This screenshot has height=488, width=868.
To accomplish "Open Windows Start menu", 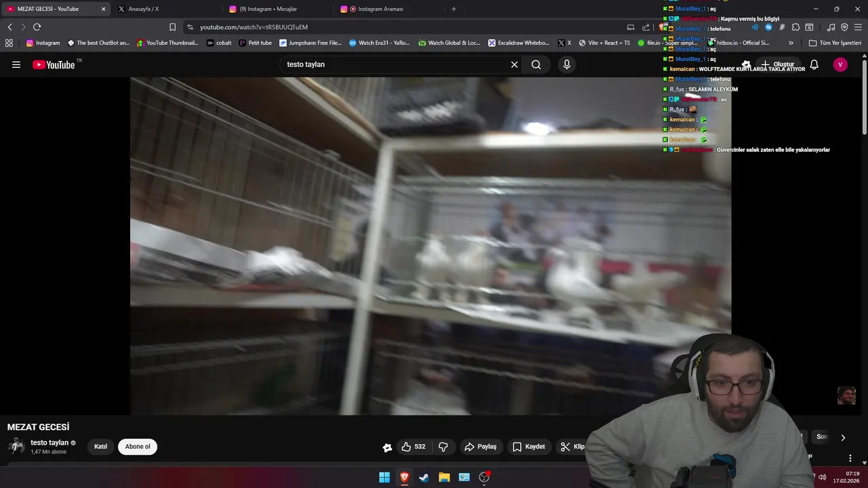I will [384, 477].
